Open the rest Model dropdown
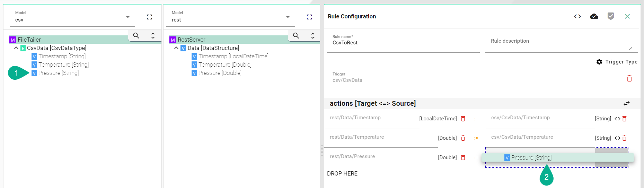This screenshot has width=644, height=188. (288, 17)
